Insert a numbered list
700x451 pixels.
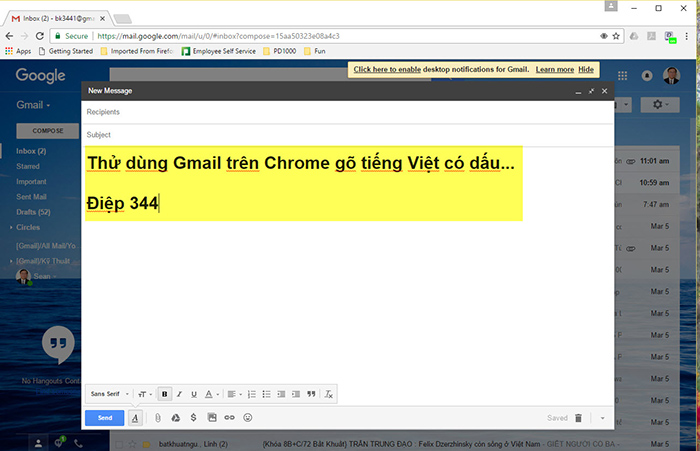[x=252, y=394]
